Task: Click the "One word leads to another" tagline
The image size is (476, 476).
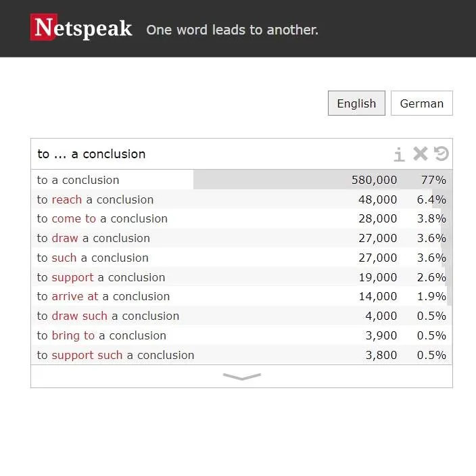Action: (232, 30)
